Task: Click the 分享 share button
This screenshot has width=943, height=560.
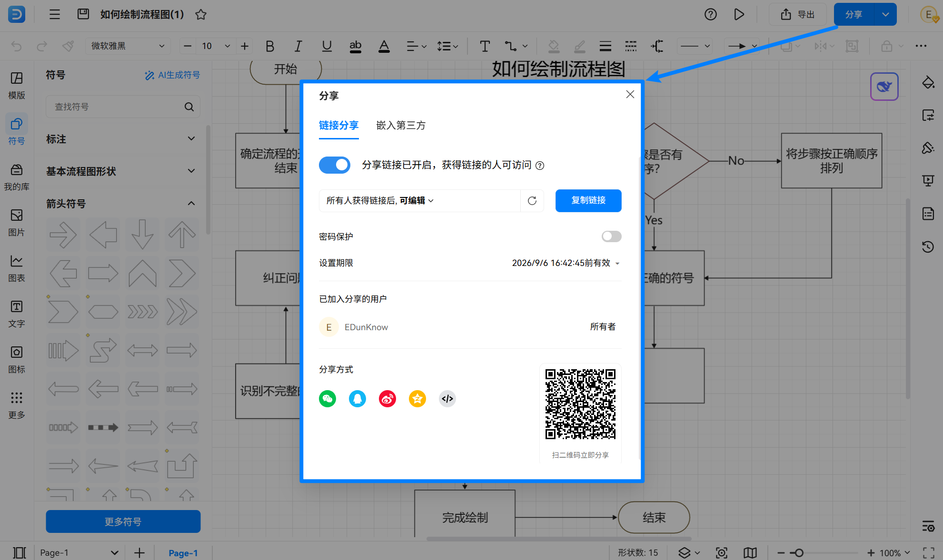Action: click(854, 14)
